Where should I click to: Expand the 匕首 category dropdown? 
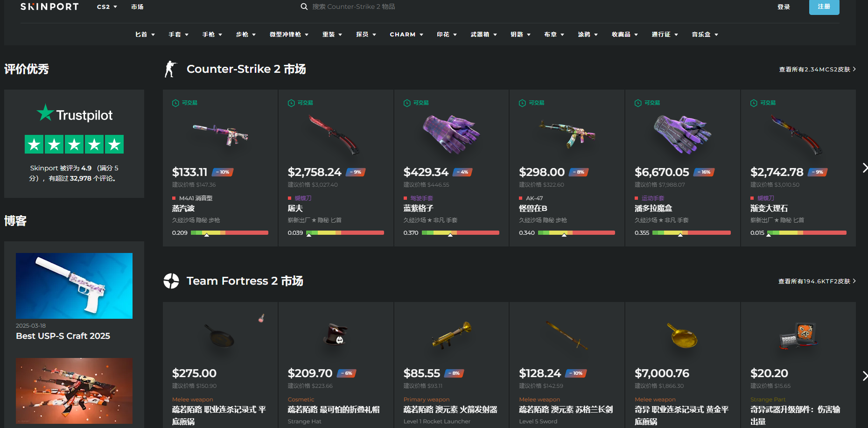(x=145, y=35)
